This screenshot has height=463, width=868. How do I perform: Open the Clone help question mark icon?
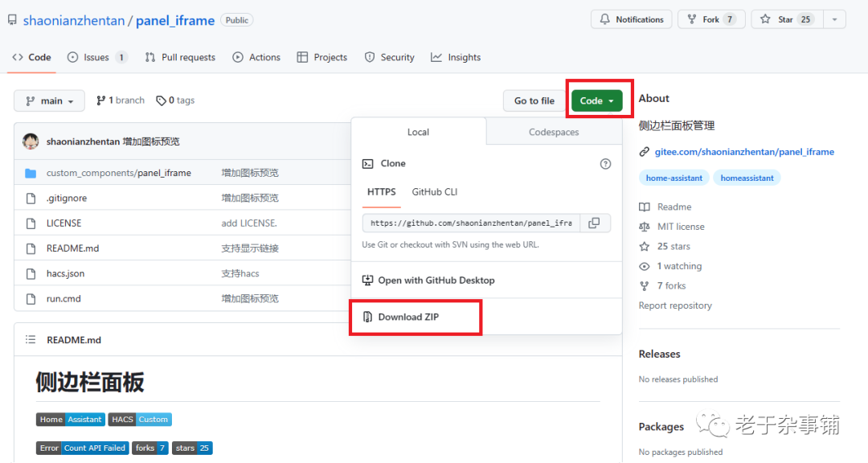(x=606, y=164)
